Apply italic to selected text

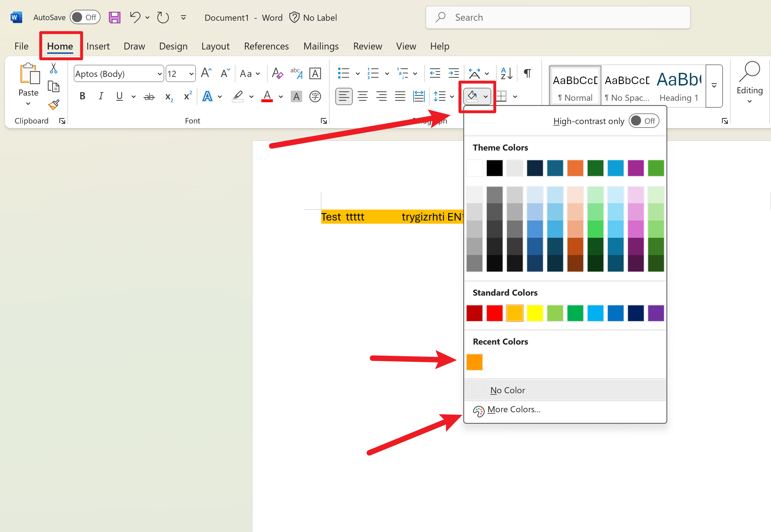coord(101,96)
